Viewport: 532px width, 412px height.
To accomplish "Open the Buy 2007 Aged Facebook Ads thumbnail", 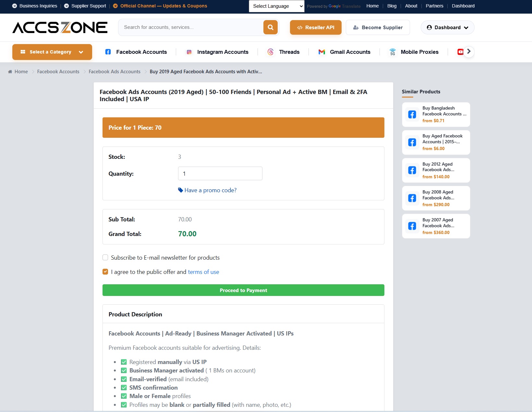I will point(412,226).
